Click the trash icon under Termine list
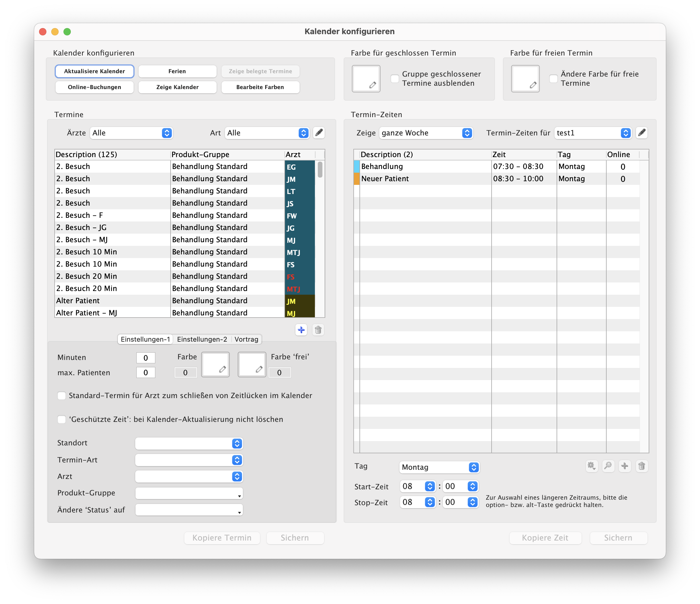 (318, 330)
